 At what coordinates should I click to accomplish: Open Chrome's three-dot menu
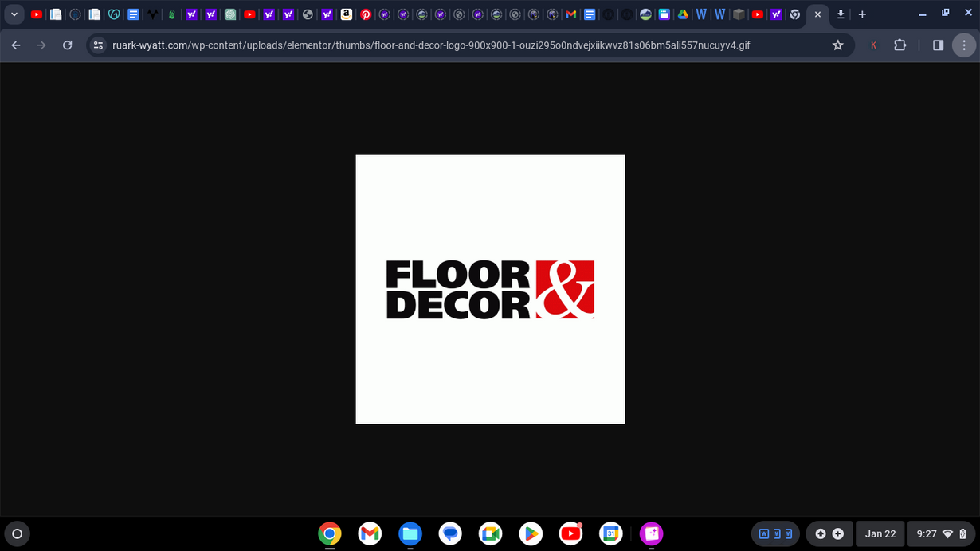pyautogui.click(x=964, y=45)
